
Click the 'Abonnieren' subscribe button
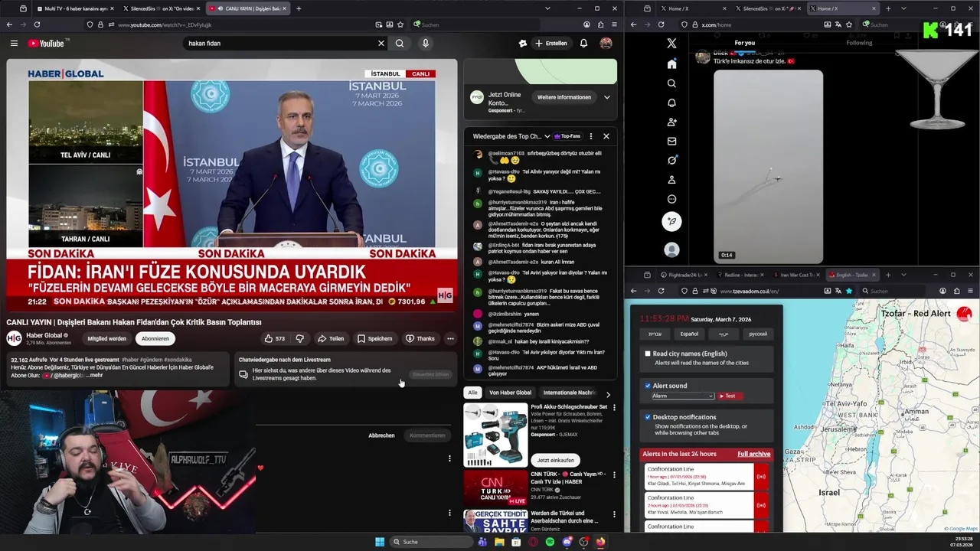(155, 338)
